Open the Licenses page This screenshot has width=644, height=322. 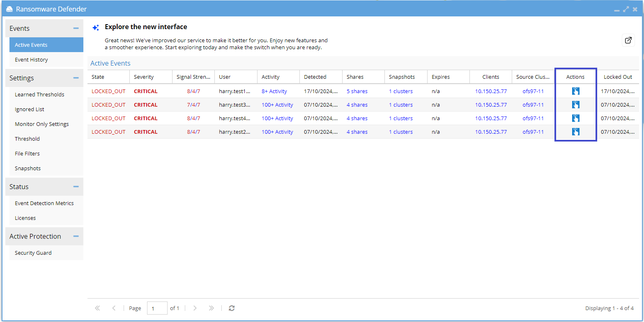[46, 218]
